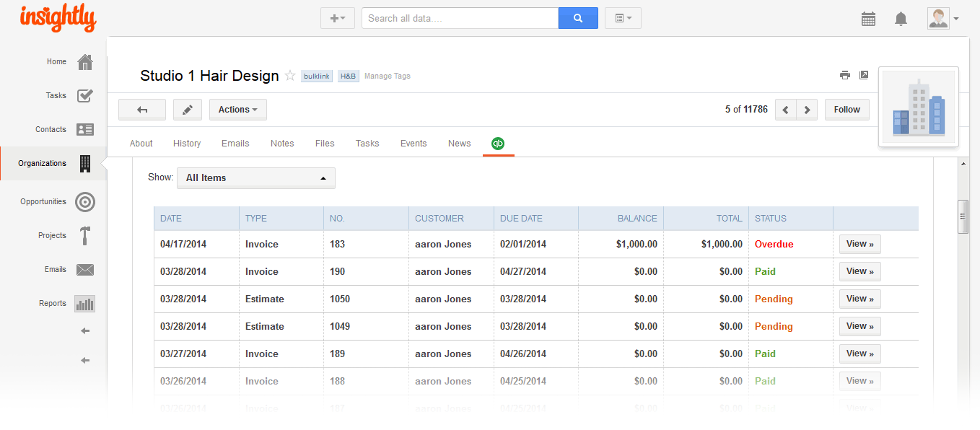The width and height of the screenshot is (980, 430).
Task: Open Emails envelope icon in sidebar
Action: pos(85,270)
